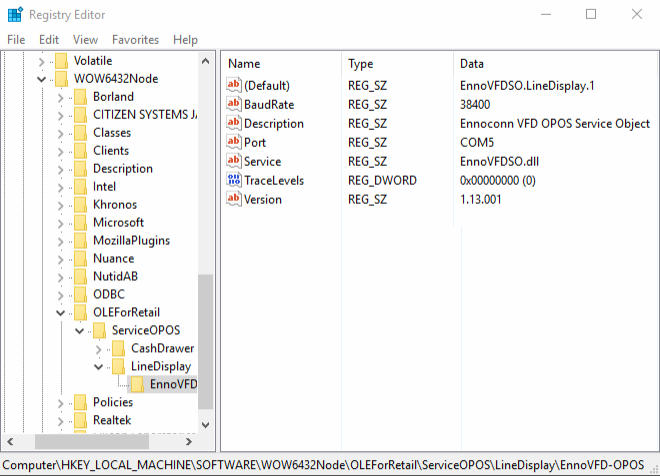This screenshot has width=660, height=476.
Task: Collapse the WOW6432Node key
Action: (x=42, y=79)
